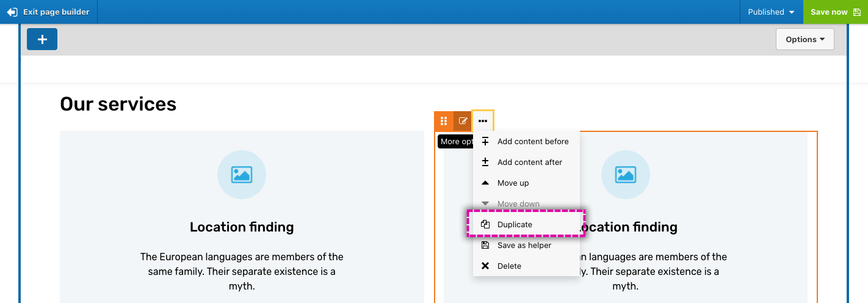This screenshot has height=303, width=868.
Task: Expand the Options dropdown button
Action: (805, 39)
